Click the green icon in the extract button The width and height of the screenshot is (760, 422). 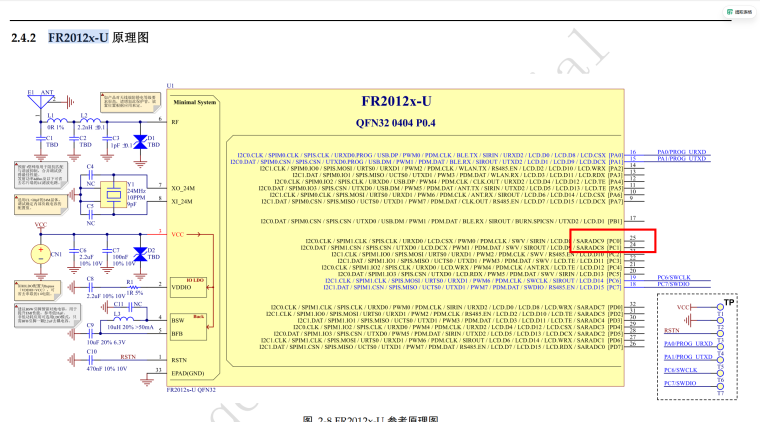tap(729, 12)
